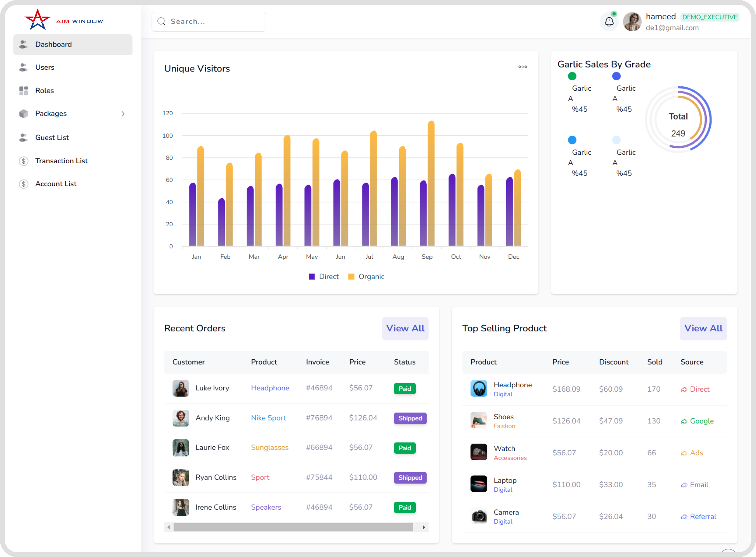Click the Referral source share icon

tap(684, 517)
